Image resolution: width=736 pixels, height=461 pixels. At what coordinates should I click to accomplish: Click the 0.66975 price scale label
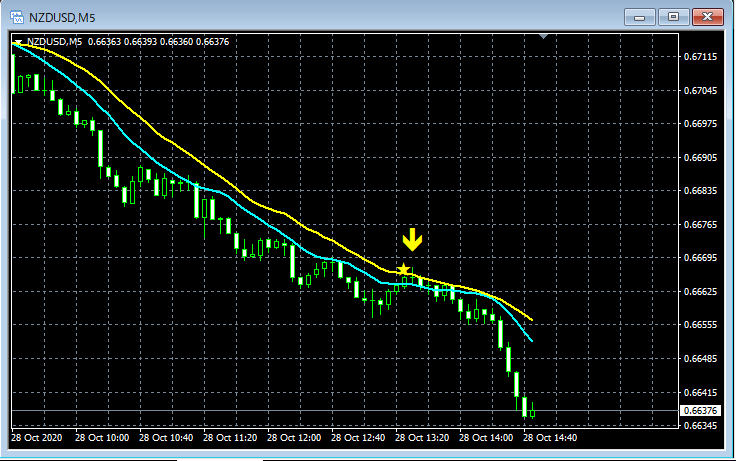[x=700, y=123]
